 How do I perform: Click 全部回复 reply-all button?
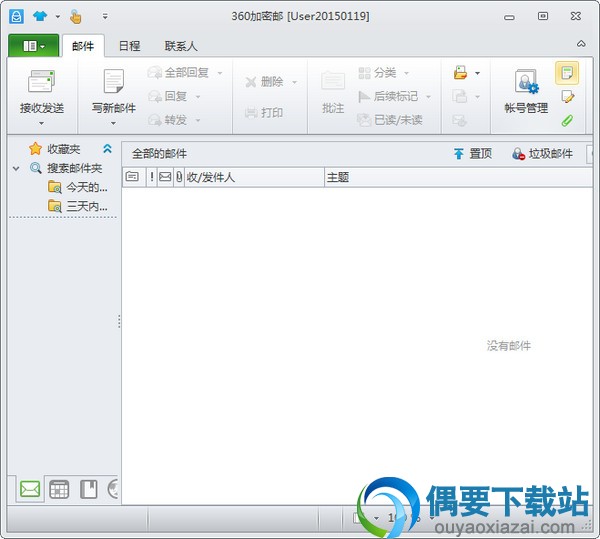tap(178, 73)
